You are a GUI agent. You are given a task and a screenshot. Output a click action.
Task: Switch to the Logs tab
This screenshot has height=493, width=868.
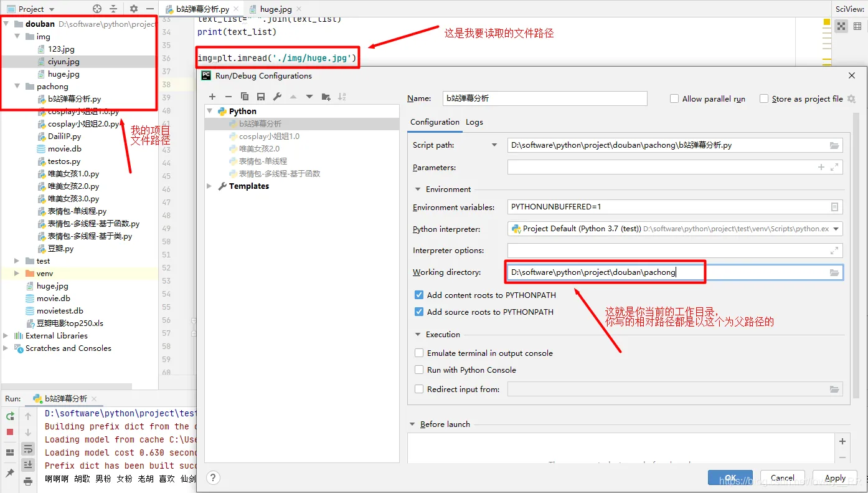474,122
